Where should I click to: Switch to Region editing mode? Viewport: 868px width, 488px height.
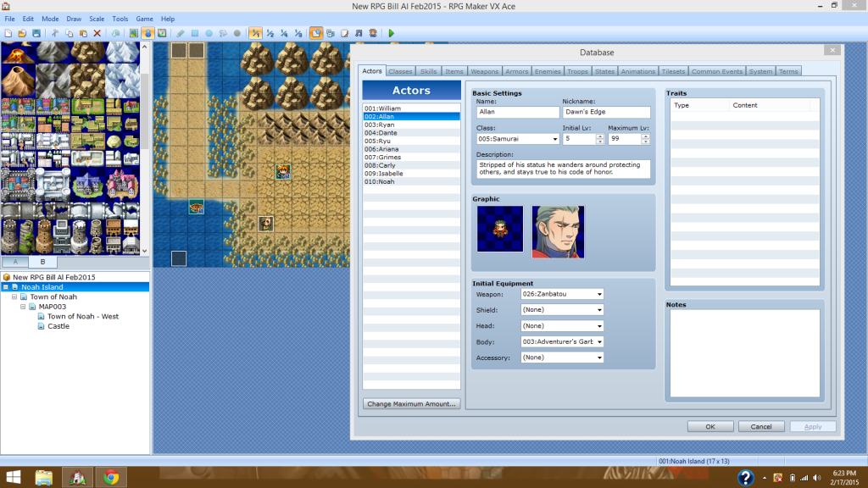coord(161,33)
